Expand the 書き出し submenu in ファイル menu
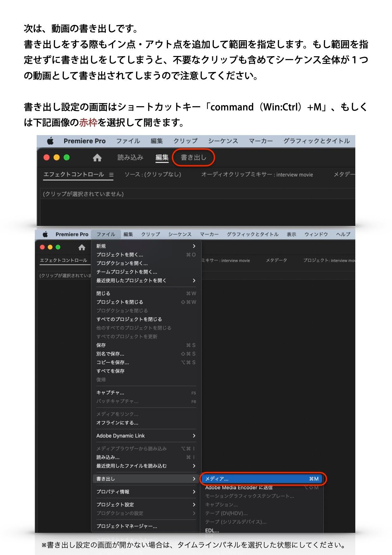This screenshot has height=555, width=392. [x=146, y=479]
